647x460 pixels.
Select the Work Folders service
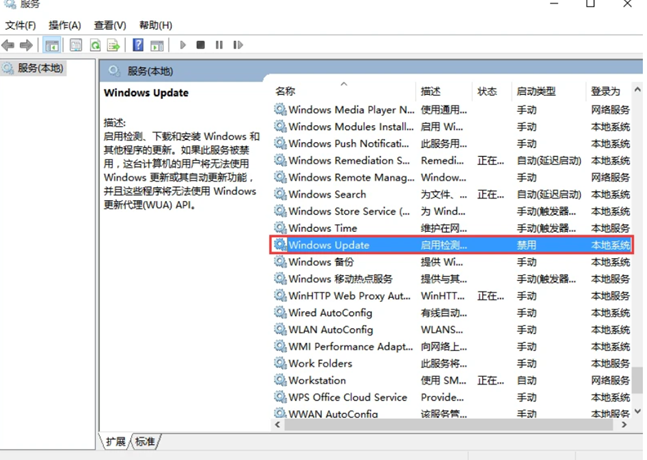452,363
